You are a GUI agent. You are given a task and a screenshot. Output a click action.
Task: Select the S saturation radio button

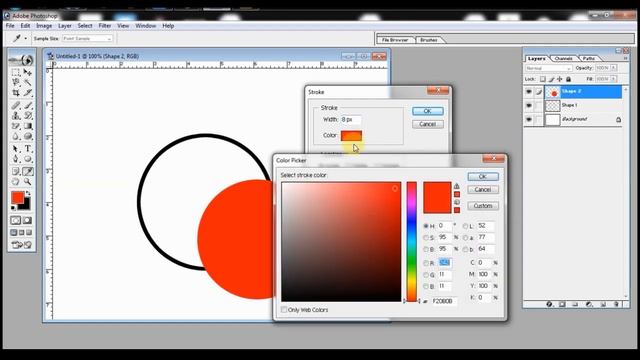(x=426, y=237)
